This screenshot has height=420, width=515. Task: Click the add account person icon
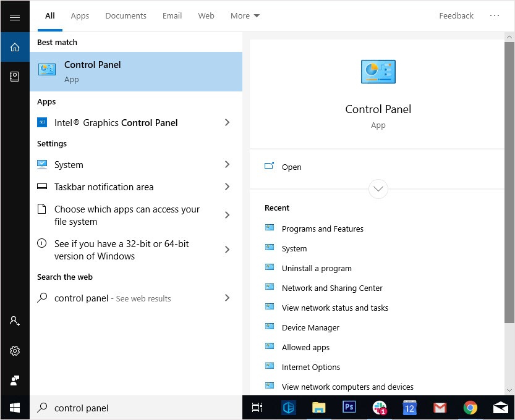pos(14,321)
